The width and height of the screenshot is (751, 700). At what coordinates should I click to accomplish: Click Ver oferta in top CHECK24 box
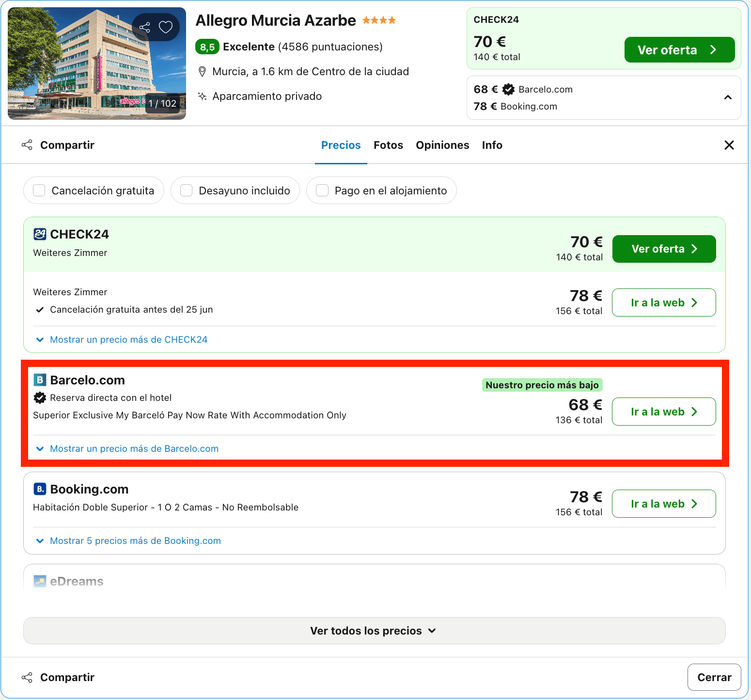click(x=679, y=50)
